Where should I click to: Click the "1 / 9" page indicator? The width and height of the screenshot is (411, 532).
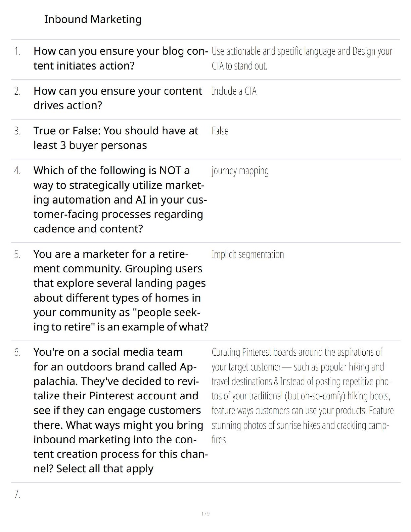click(x=205, y=514)
